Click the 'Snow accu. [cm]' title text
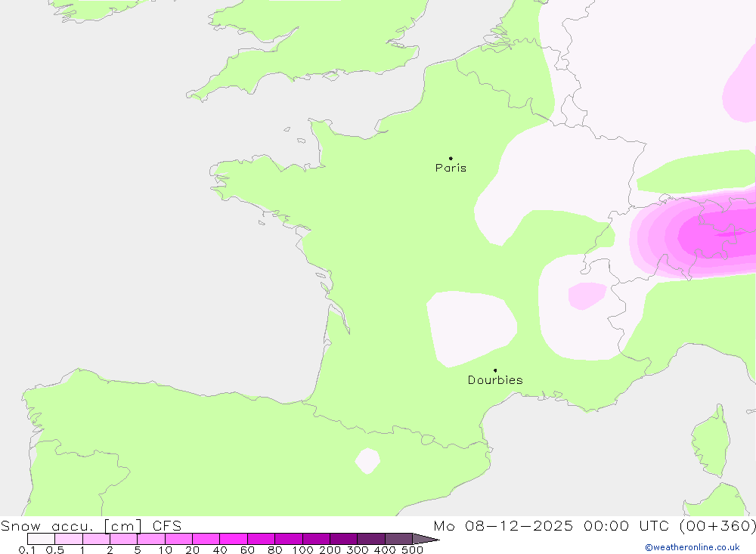This screenshot has width=756, height=554. (71, 525)
